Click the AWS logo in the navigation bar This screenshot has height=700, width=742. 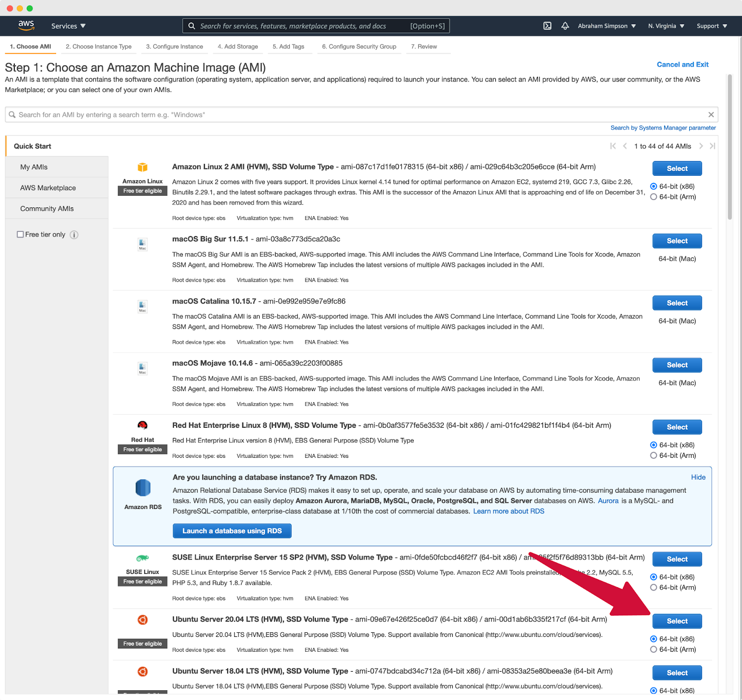26,26
